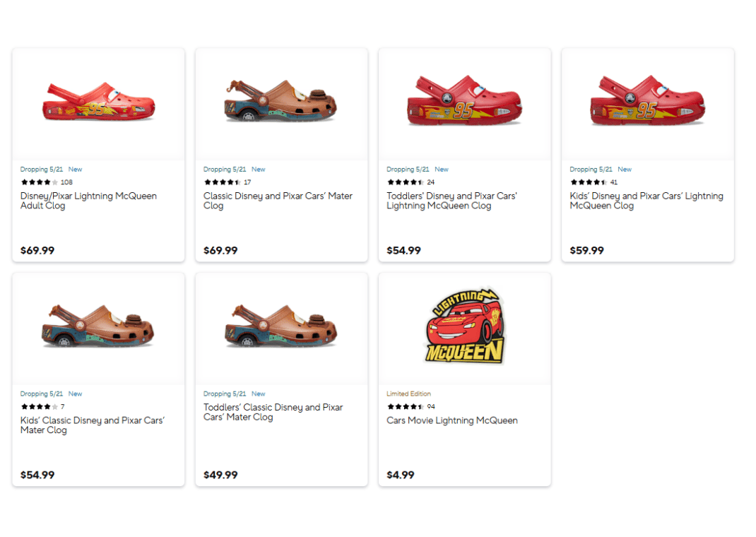Click the star rating with 17 reviews
The width and height of the screenshot is (756, 537).
click(x=223, y=182)
